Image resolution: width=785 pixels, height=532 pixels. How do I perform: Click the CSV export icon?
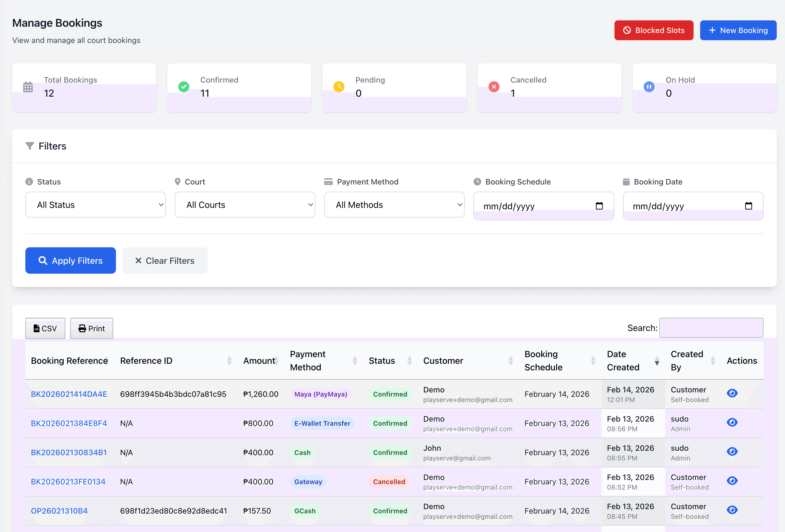tap(37, 328)
